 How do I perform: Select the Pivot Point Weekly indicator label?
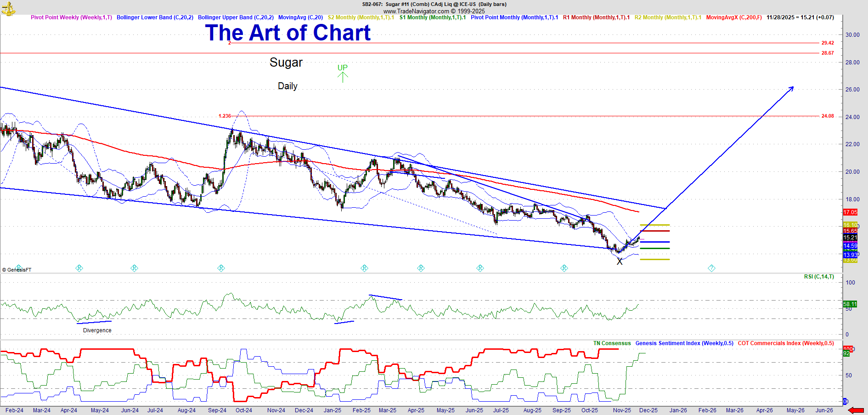tap(71, 17)
